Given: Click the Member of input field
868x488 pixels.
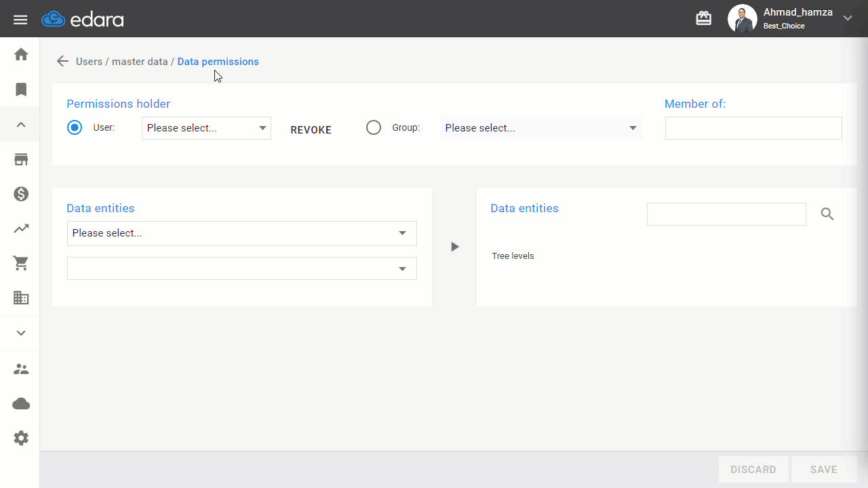Looking at the screenshot, I should 753,128.
